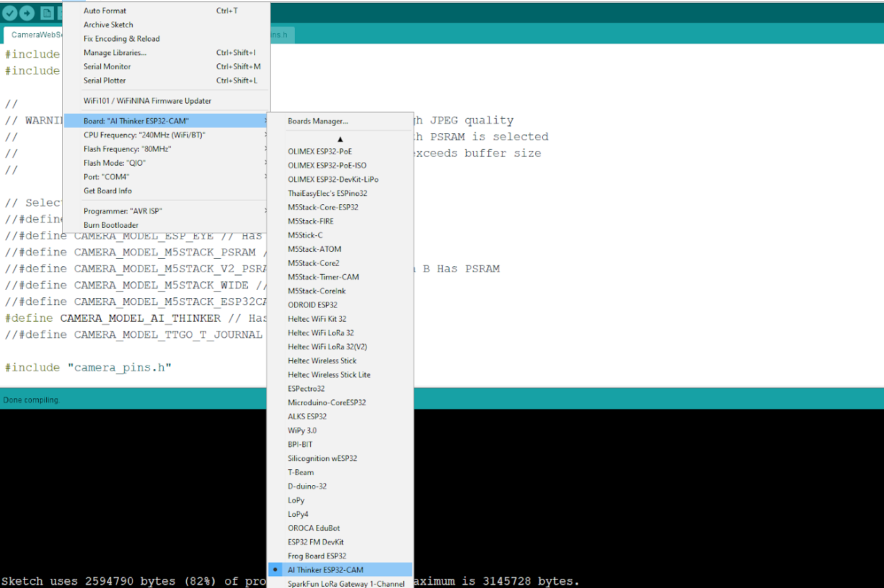Choose the ESPectro32 board
This screenshot has height=588, width=884.
pos(340,389)
